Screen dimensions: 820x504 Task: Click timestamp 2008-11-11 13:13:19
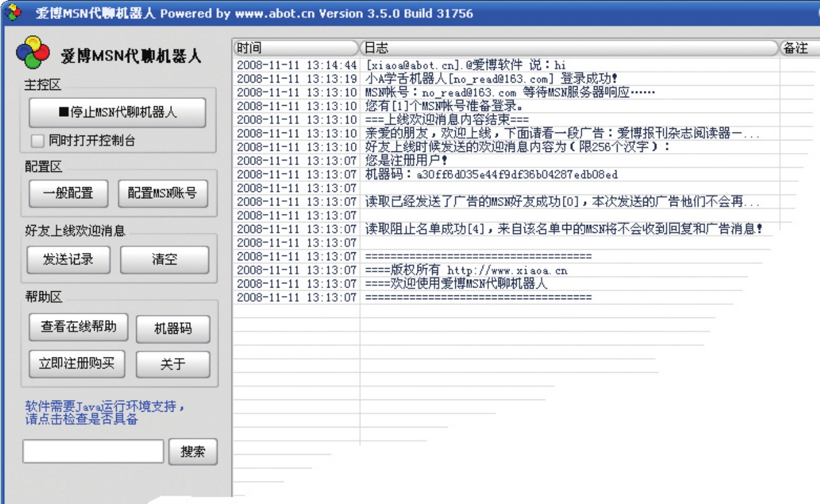pyautogui.click(x=297, y=78)
